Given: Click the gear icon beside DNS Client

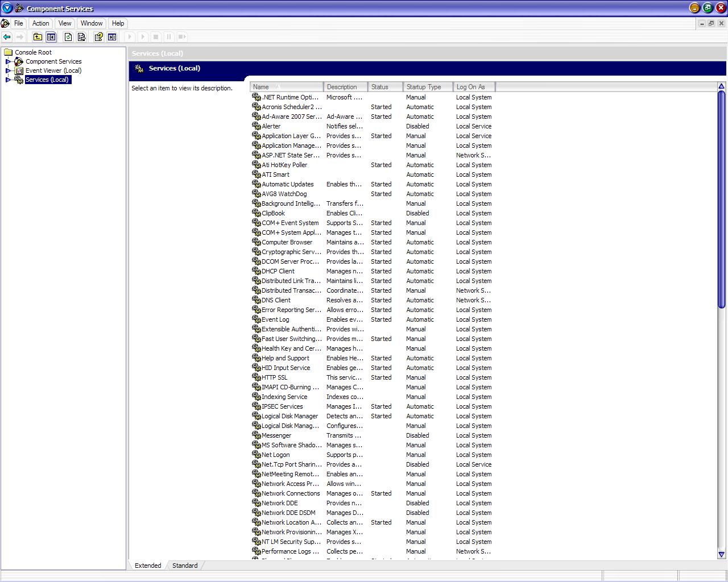Looking at the screenshot, I should click(x=256, y=300).
